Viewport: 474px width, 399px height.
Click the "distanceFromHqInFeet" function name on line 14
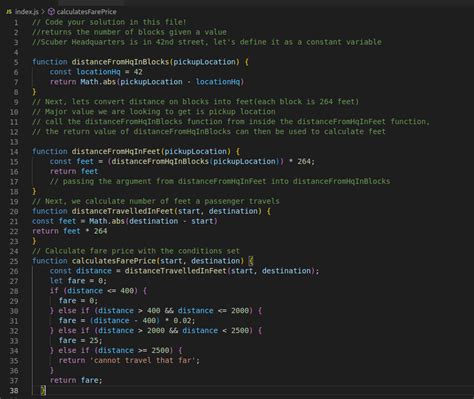point(116,151)
